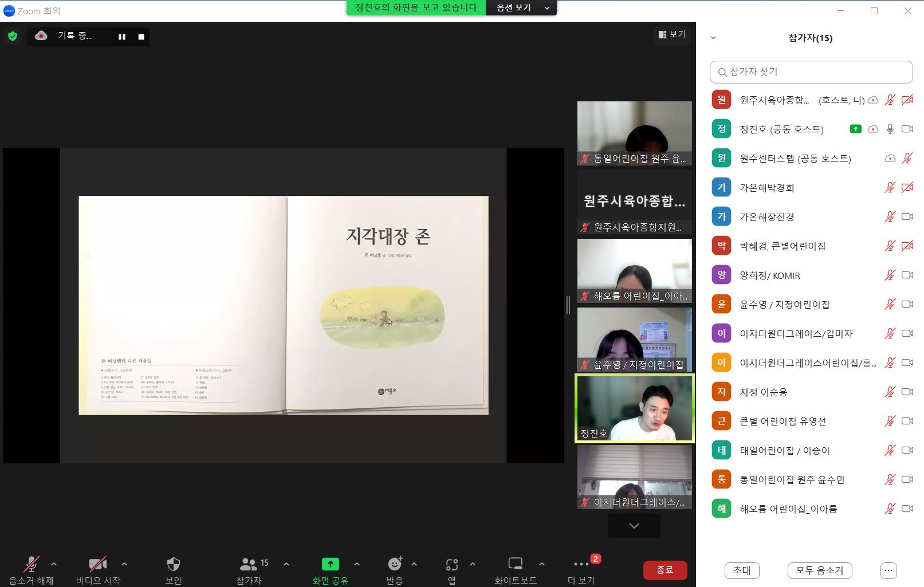Viewport: 924px width, 587px height.
Task: Open the 옵션 보기 dropdown
Action: coord(521,8)
